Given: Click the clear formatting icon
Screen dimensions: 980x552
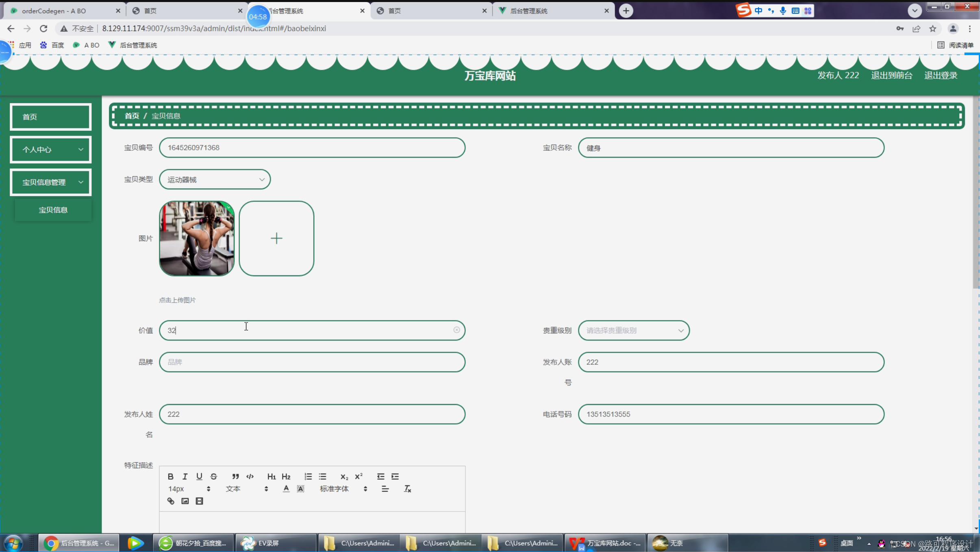Looking at the screenshot, I should (407, 489).
